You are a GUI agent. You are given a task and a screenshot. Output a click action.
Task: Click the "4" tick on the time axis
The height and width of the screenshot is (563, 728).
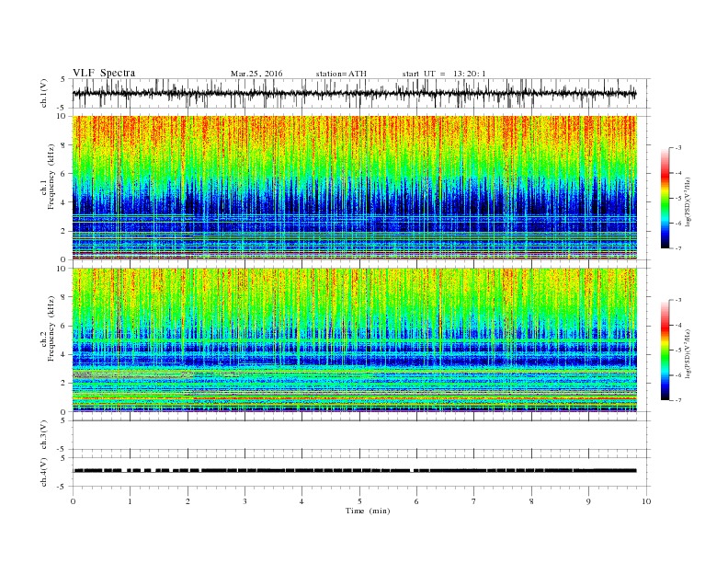pyautogui.click(x=301, y=501)
